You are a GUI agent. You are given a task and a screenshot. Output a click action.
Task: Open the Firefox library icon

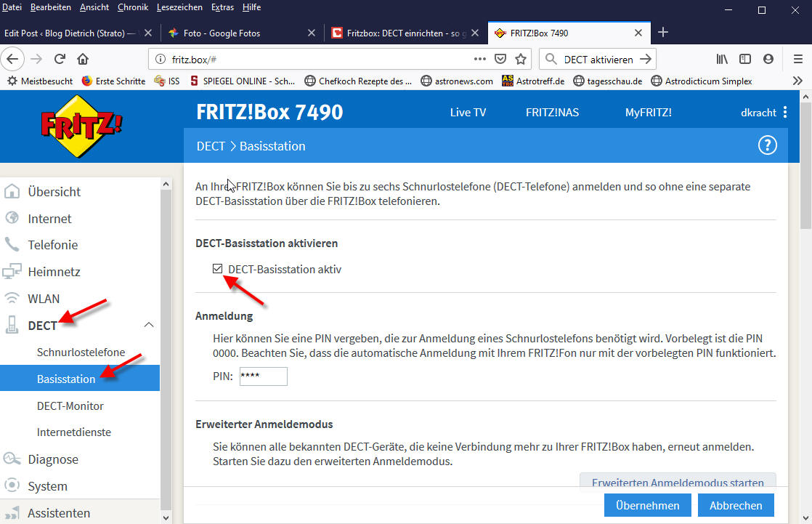coord(722,59)
